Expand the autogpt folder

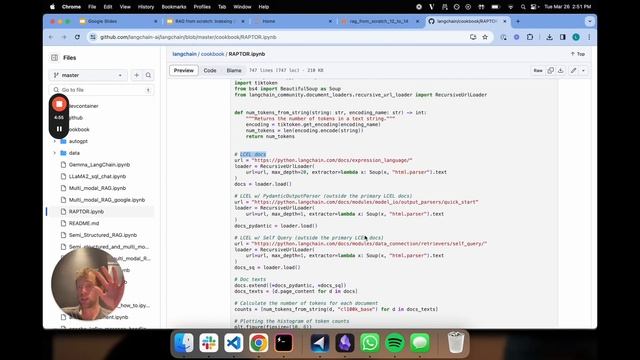pyautogui.click(x=55, y=141)
